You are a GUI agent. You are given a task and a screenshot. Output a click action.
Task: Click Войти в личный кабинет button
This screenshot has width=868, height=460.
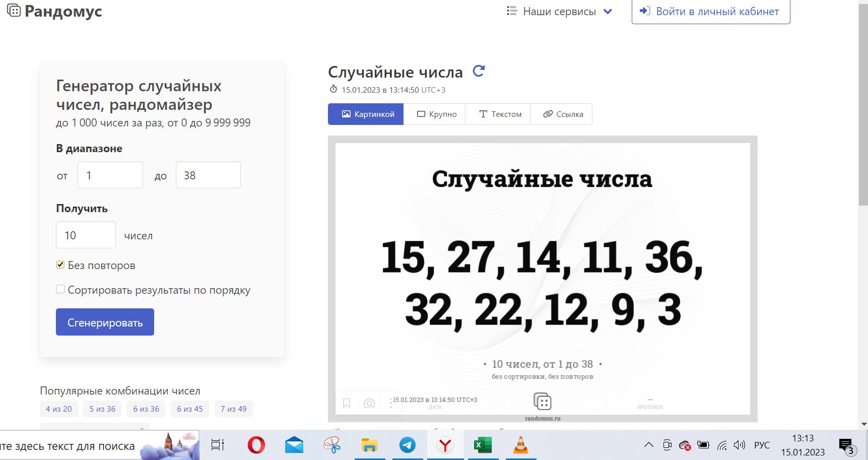tap(711, 12)
